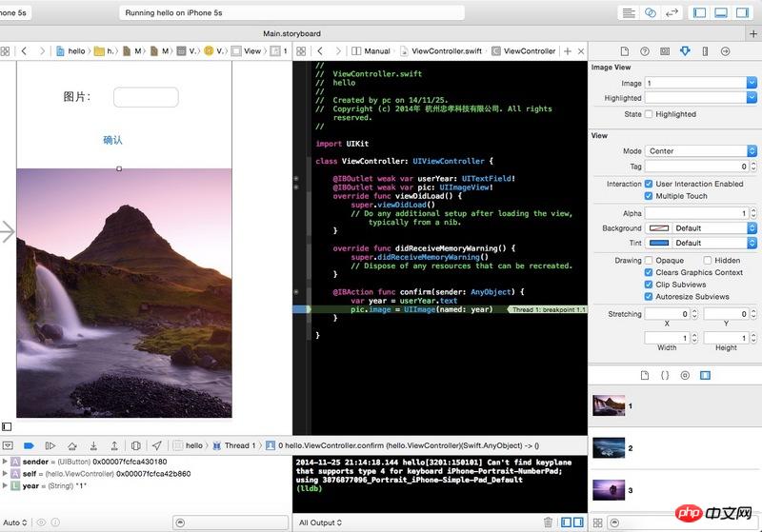Open the Highlighted image dropdown
The image size is (762, 532).
click(752, 98)
